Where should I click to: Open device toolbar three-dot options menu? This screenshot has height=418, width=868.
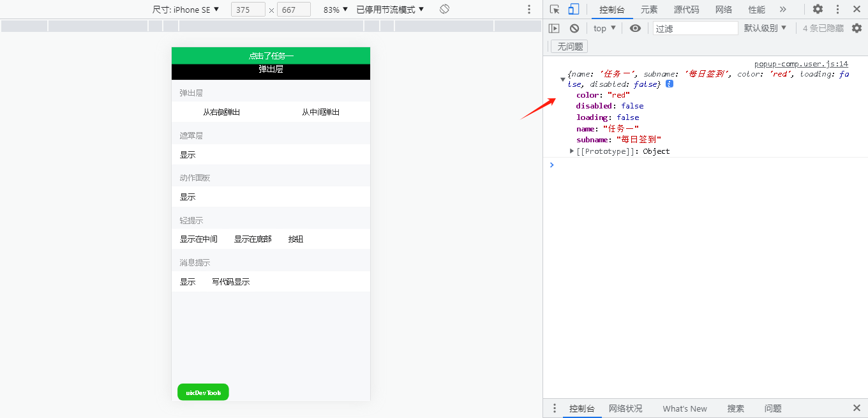[529, 9]
